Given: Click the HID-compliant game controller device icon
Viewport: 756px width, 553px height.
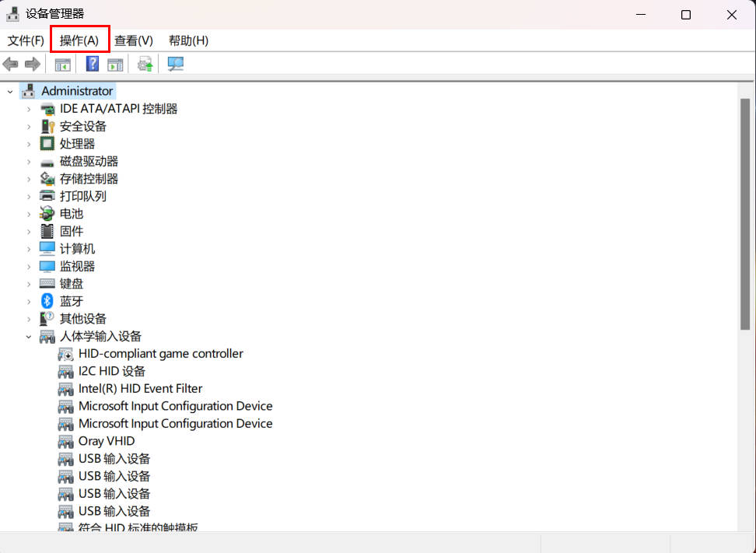Looking at the screenshot, I should tap(65, 355).
